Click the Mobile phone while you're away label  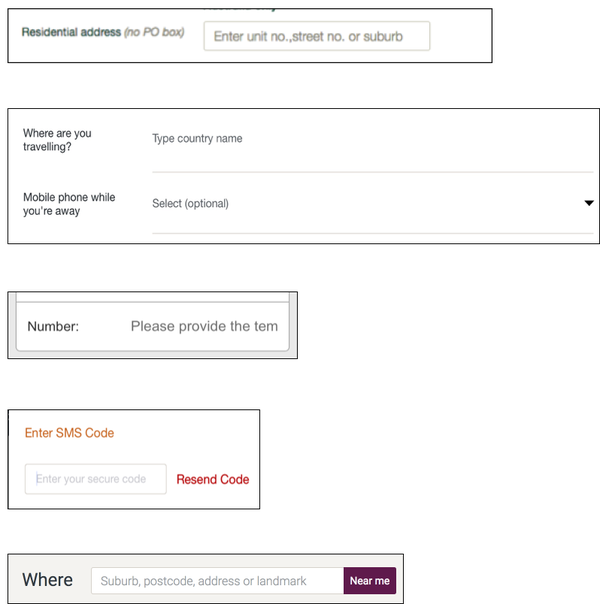tap(69, 204)
